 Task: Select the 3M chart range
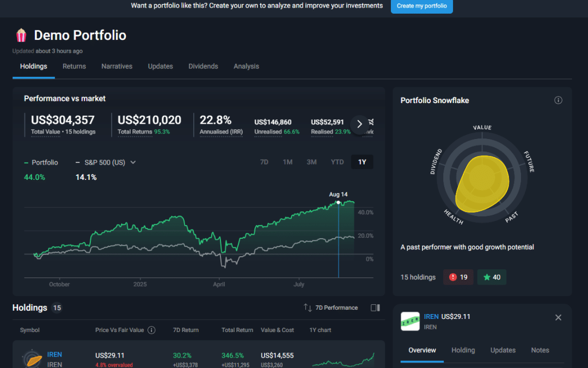click(x=311, y=162)
